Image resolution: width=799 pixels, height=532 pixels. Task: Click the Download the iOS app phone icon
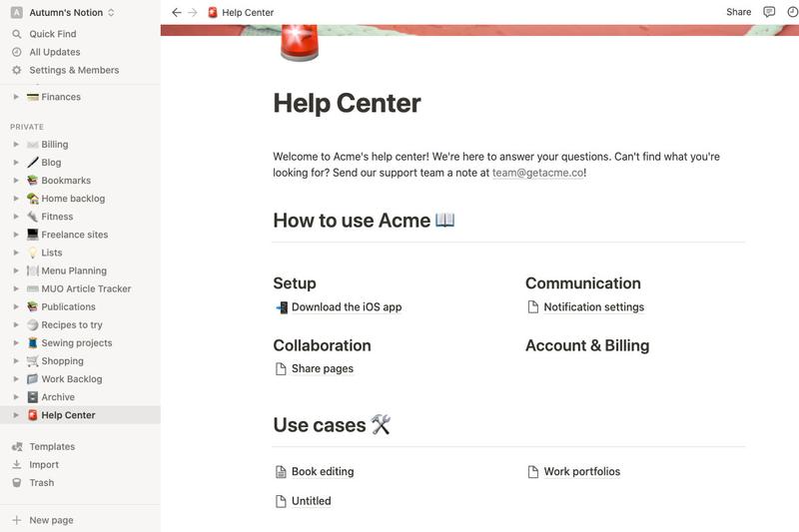(282, 307)
